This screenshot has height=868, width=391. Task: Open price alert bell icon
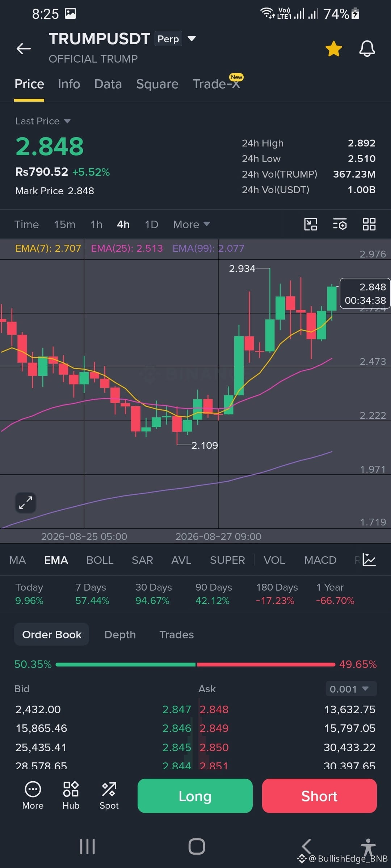(x=367, y=48)
